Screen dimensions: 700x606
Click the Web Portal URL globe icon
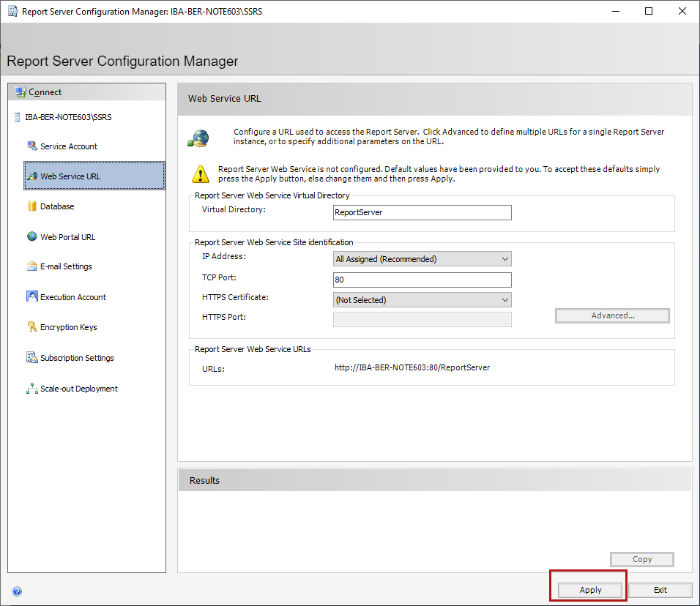point(31,236)
